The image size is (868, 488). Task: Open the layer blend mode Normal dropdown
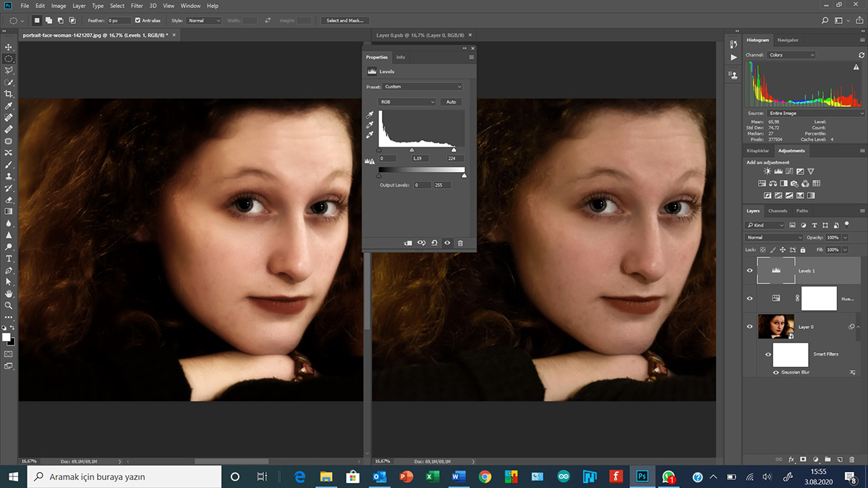pyautogui.click(x=774, y=237)
